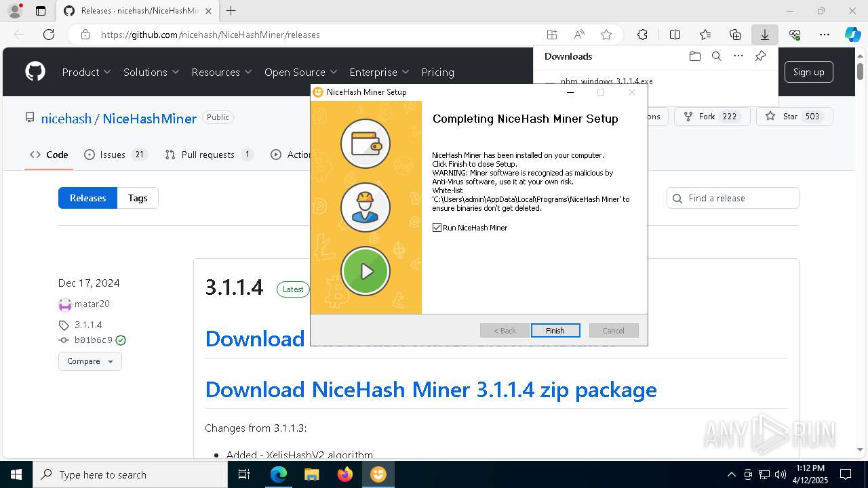
Task: Open the downloads folder from Downloads panel
Action: click(x=694, y=56)
